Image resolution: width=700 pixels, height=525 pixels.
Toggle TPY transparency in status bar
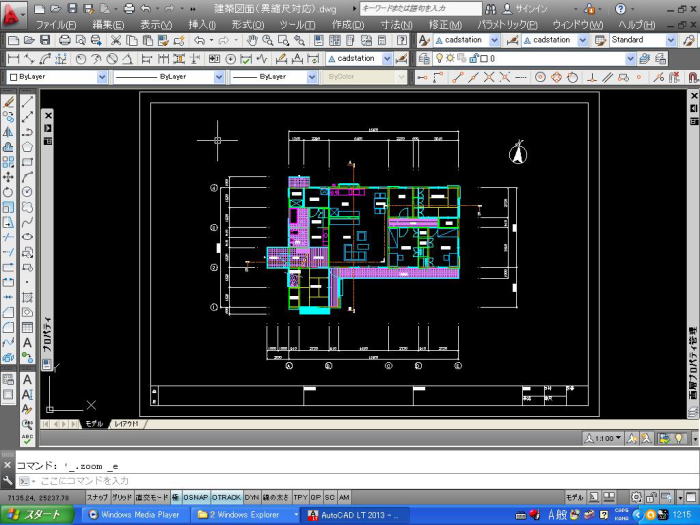(x=300, y=497)
